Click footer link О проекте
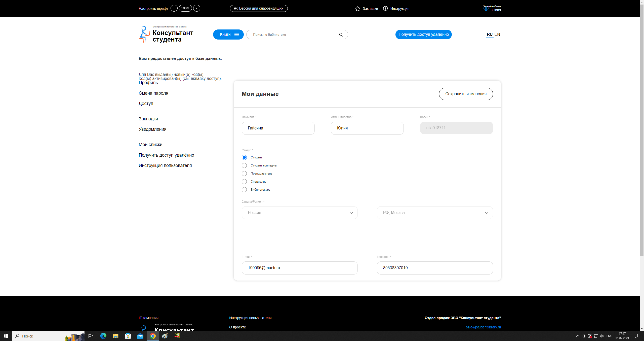This screenshot has width=644, height=341. click(237, 327)
